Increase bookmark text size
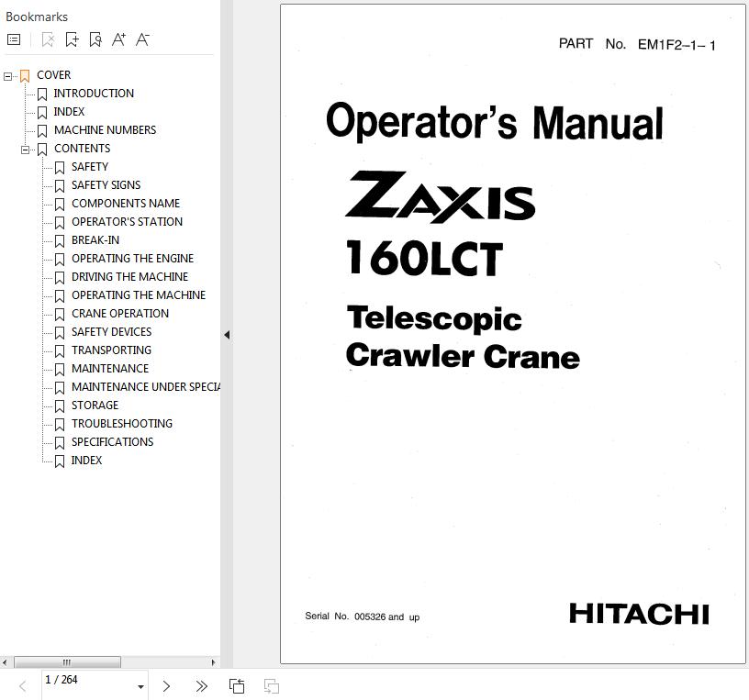The image size is (749, 700). pyautogui.click(x=118, y=39)
